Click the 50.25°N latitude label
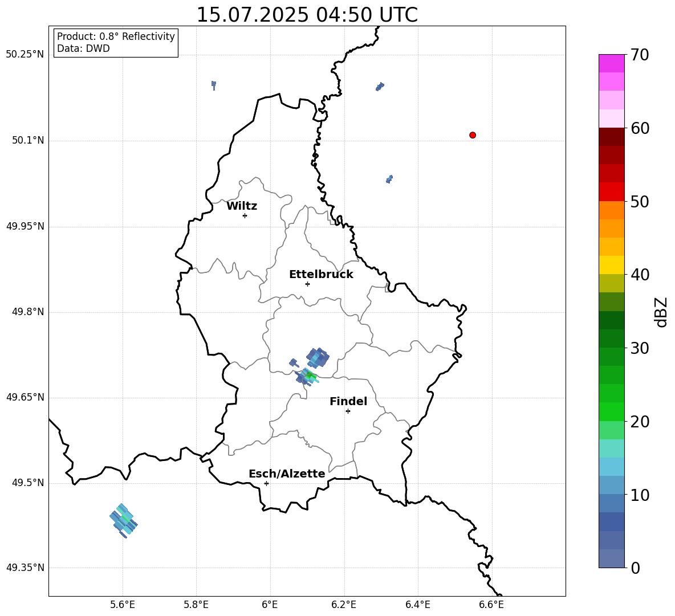This screenshot has height=616, width=675. 25,55
